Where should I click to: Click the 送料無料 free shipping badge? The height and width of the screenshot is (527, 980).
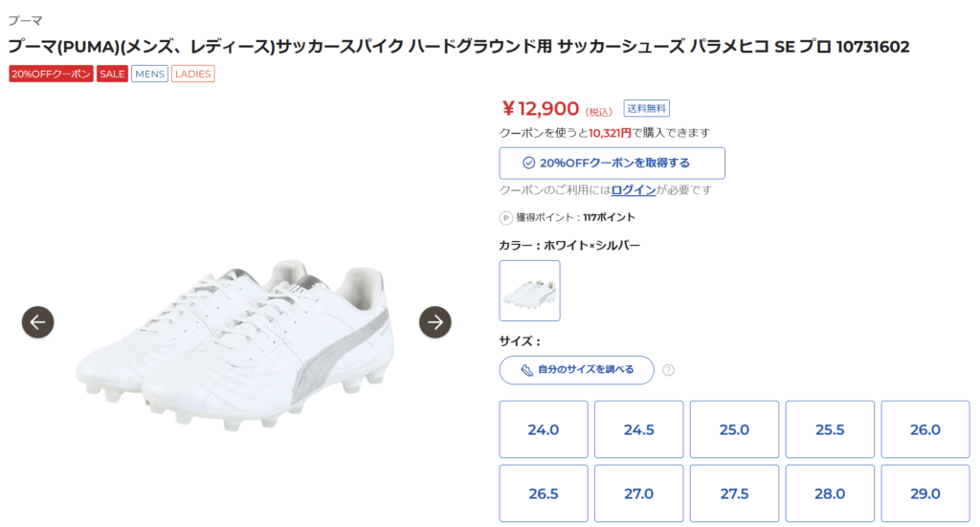(x=647, y=108)
